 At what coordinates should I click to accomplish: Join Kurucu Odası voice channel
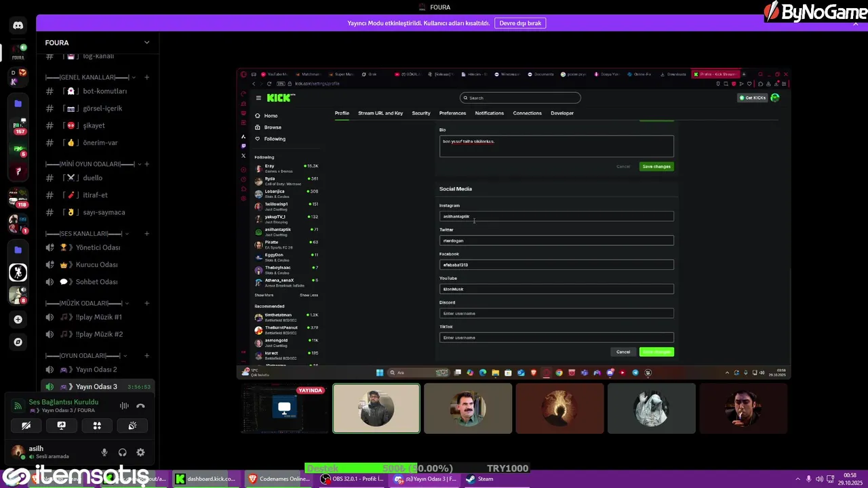click(x=98, y=265)
